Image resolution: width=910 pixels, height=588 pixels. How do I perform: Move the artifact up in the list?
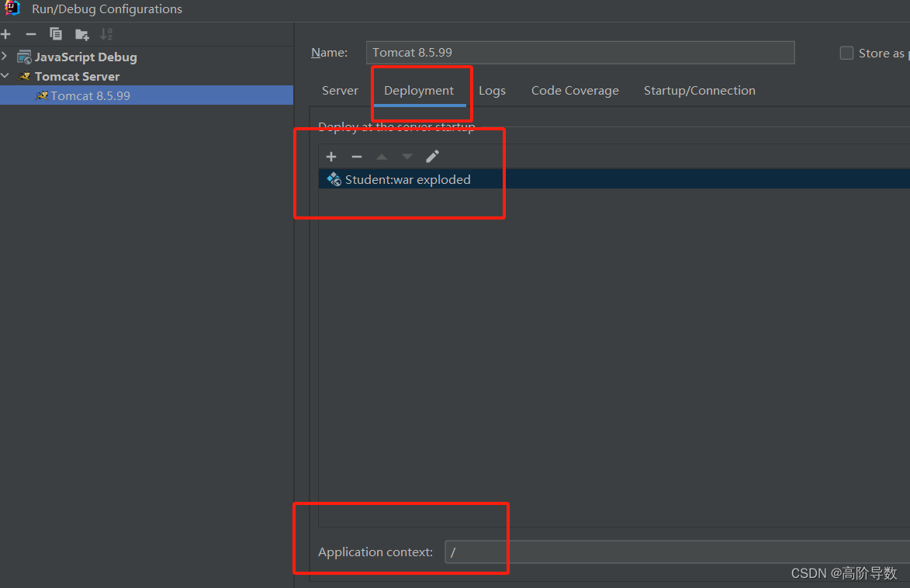point(382,157)
